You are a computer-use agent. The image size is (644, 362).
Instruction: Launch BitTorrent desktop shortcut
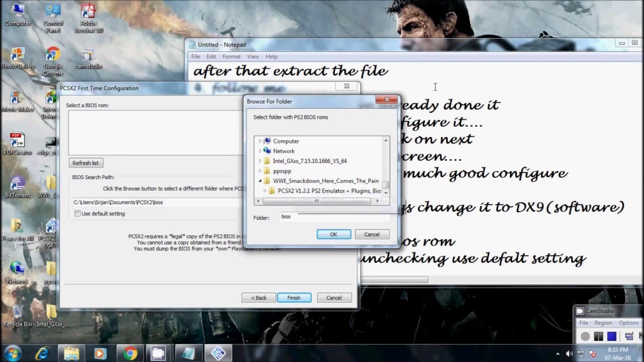click(x=18, y=186)
